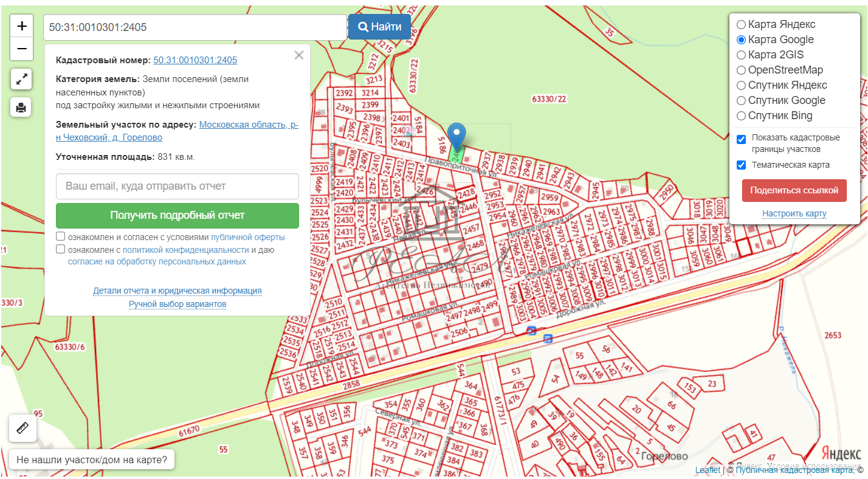Click the Найти search button
868x479 pixels.
[x=379, y=27]
